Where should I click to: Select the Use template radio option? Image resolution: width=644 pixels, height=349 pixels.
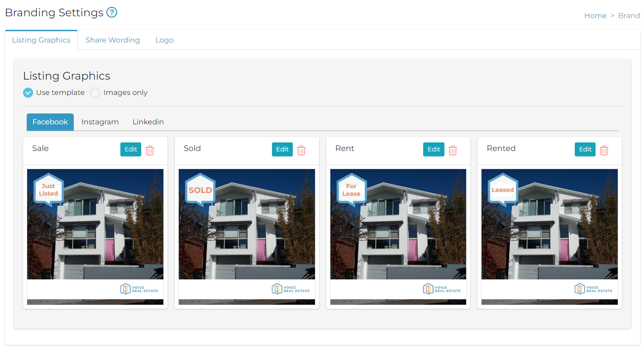28,93
